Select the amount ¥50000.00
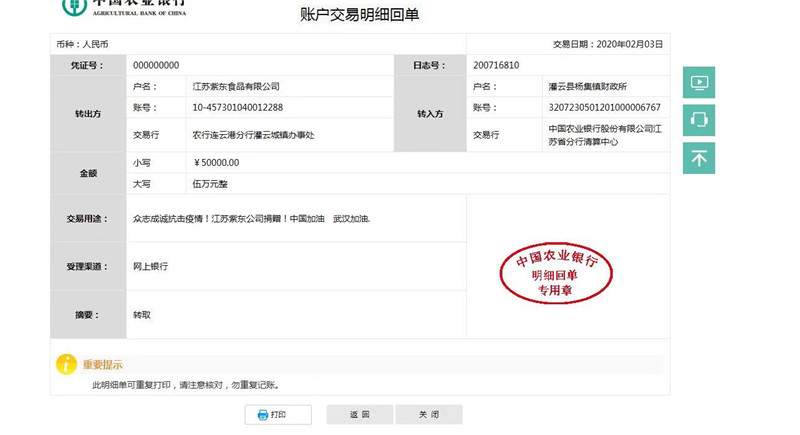The width and height of the screenshot is (800, 435). point(216,163)
